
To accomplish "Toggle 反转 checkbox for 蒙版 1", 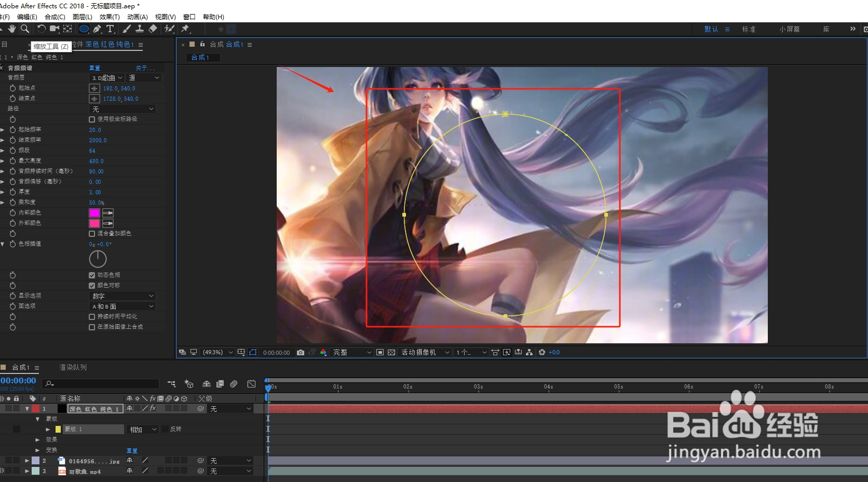I will click(x=165, y=429).
